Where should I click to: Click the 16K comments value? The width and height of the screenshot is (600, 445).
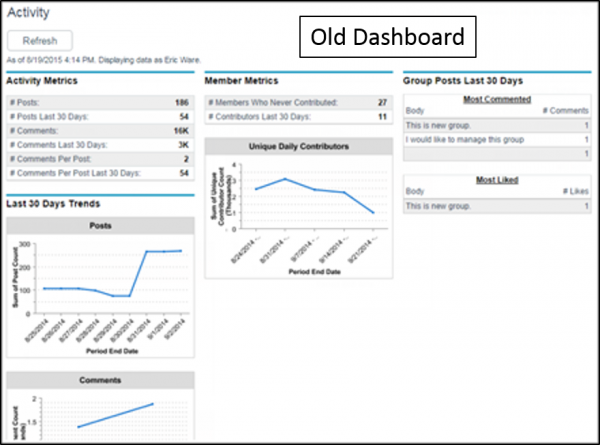pyautogui.click(x=181, y=131)
